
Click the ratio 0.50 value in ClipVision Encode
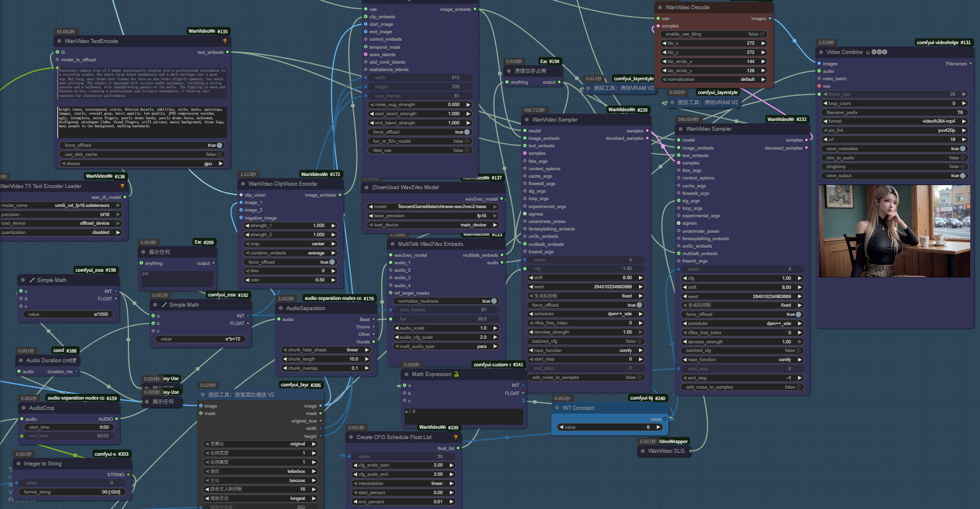click(290, 280)
